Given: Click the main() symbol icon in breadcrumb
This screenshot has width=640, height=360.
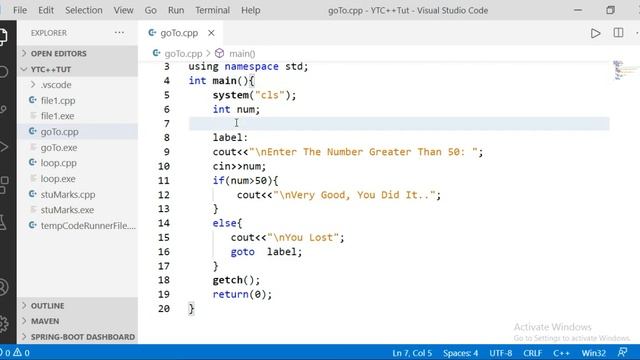Looking at the screenshot, I should [220, 53].
